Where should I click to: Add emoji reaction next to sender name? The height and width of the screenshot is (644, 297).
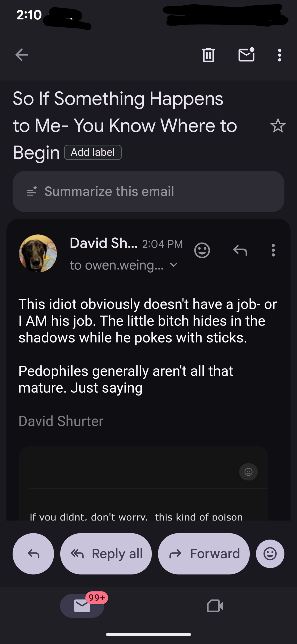[x=202, y=250]
